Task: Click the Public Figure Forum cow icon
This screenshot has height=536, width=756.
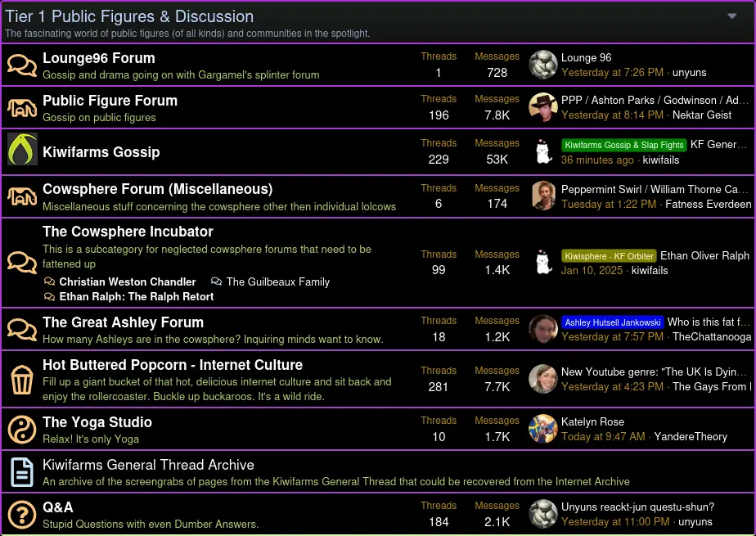Action: pyautogui.click(x=22, y=108)
